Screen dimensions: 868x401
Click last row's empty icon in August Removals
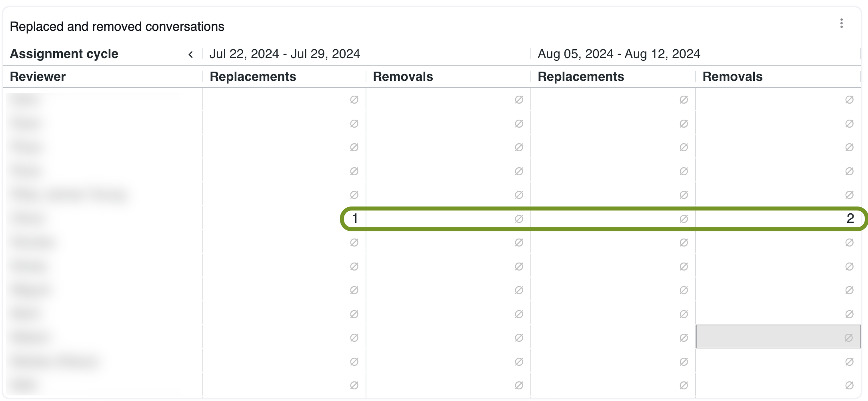point(849,385)
